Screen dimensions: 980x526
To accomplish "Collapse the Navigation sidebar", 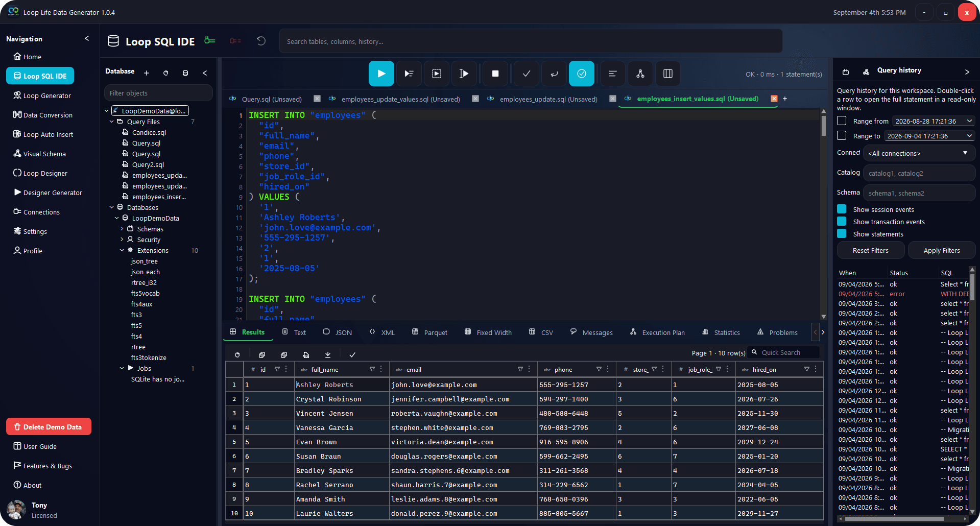I will 87,38.
